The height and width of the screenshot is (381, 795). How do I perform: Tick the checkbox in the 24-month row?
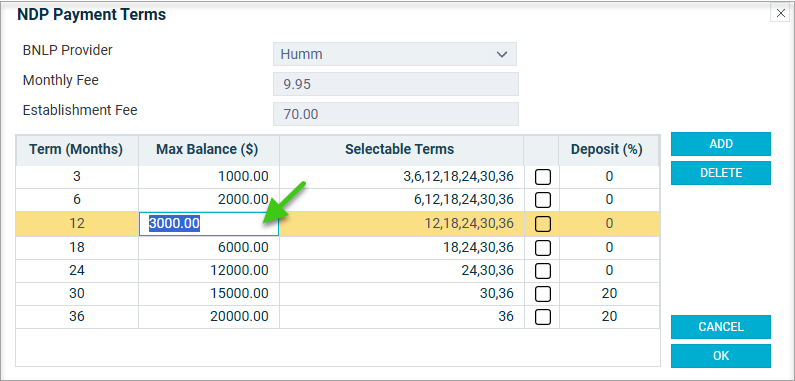[x=543, y=271]
